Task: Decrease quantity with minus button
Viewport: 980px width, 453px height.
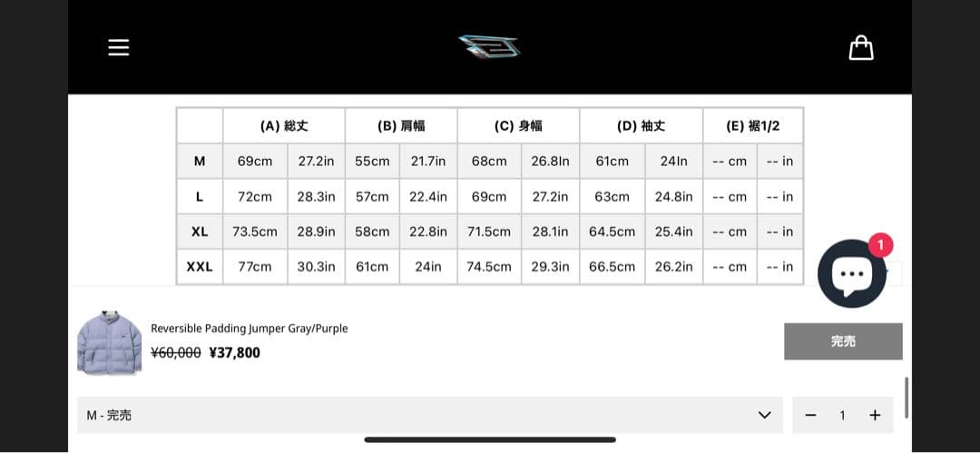Action: click(810, 415)
